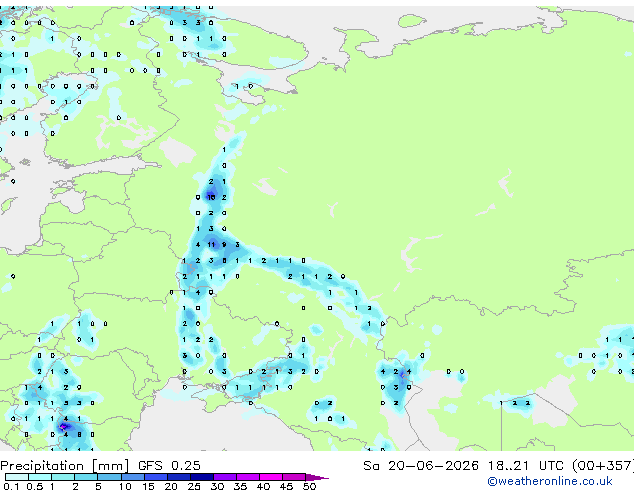Select the 2–5 mm legend color box
The width and height of the screenshot is (634, 490).
pyautogui.click(x=86, y=477)
